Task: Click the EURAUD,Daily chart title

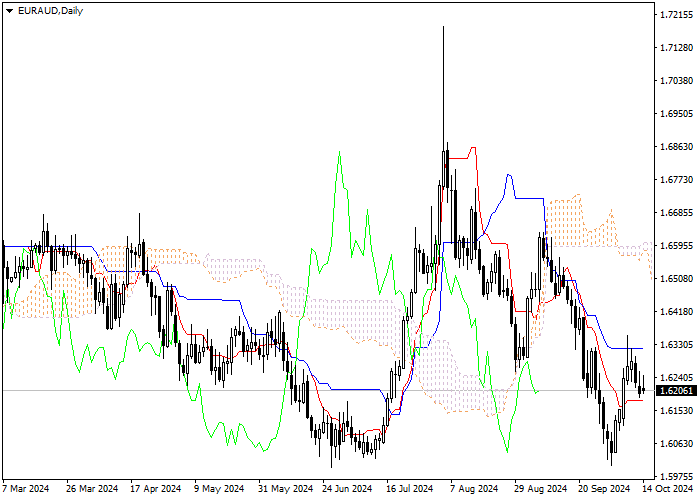Action: pos(50,11)
